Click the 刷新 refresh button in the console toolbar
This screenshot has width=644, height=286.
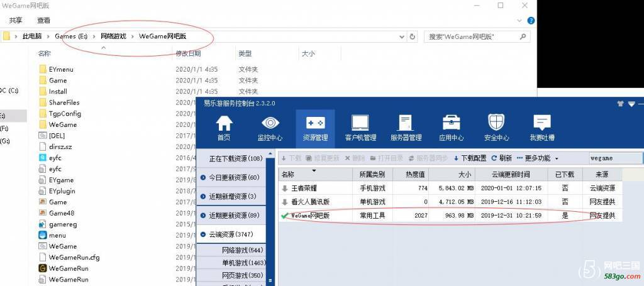click(501, 158)
